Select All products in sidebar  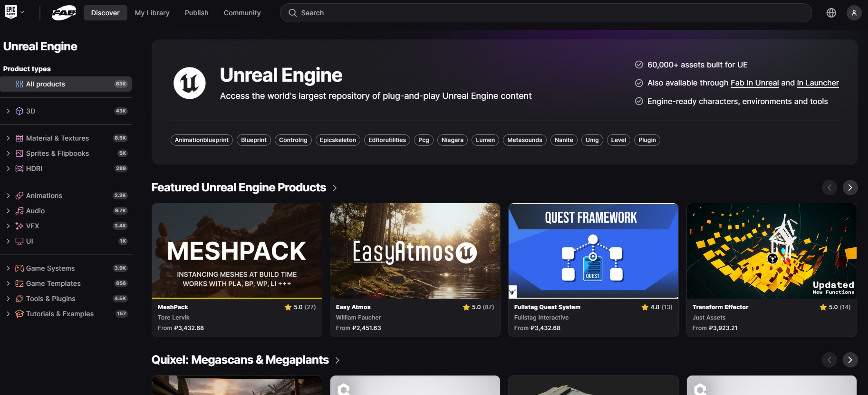point(66,84)
